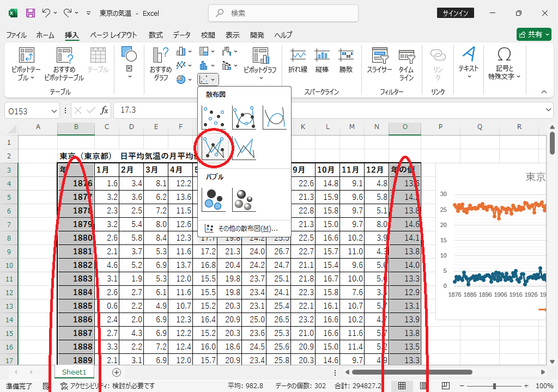
Task: Click the 検索 search box
Action: pos(283,13)
